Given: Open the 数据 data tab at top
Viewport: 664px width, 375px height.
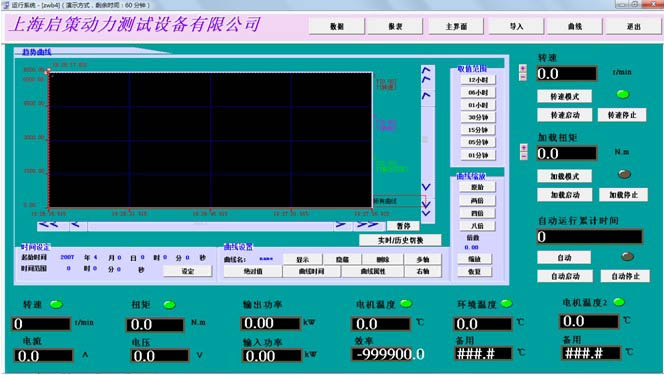Looking at the screenshot, I should [337, 26].
